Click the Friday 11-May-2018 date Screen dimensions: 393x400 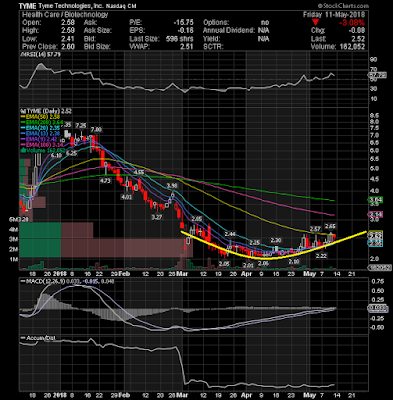[334, 15]
